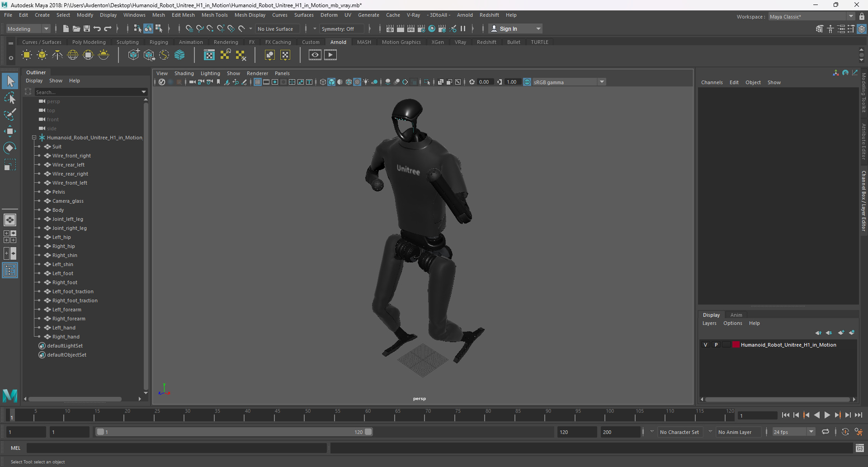Image resolution: width=868 pixels, height=467 pixels.
Task: Switch to the four-view panel layout
Action: coord(10,237)
